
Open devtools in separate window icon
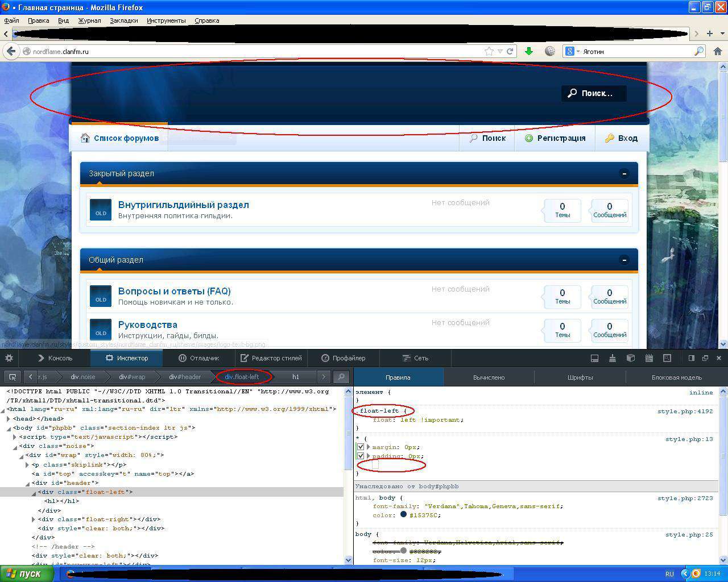(x=705, y=358)
